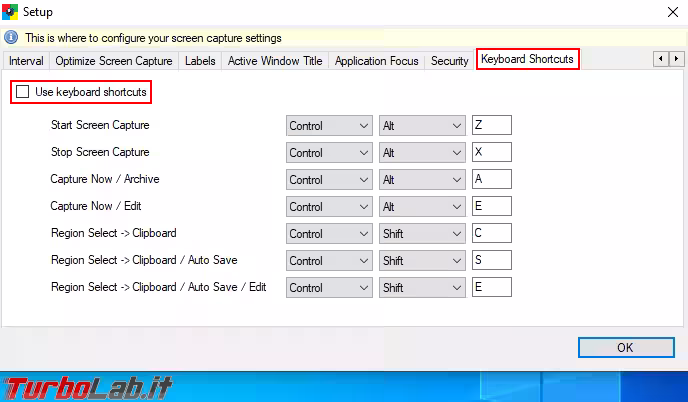Select the Active Window Title tab
This screenshot has width=688, height=402.
coord(275,61)
